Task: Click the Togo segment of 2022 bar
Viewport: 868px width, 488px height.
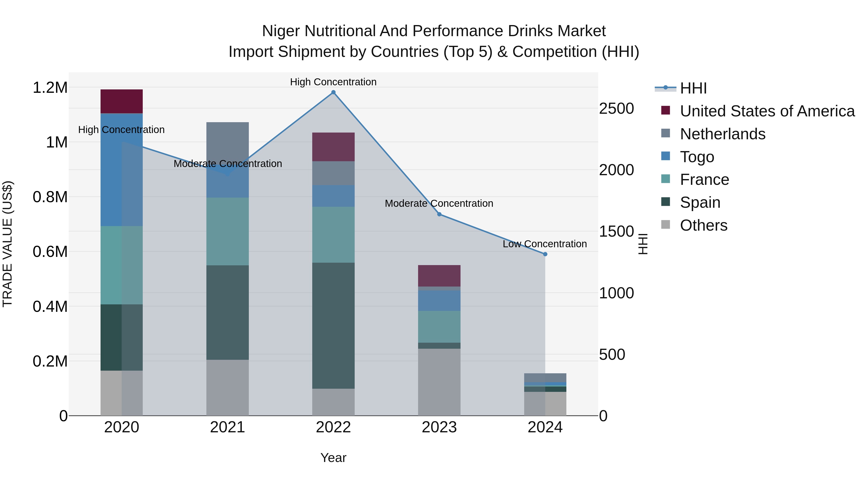Action: tap(333, 196)
